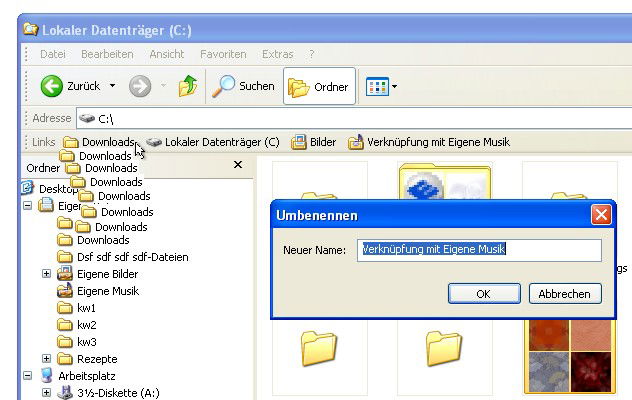Open Lokaler Datenträger (C) link shortcut
Screen dimensions: 632x400
pyautogui.click(x=212, y=142)
